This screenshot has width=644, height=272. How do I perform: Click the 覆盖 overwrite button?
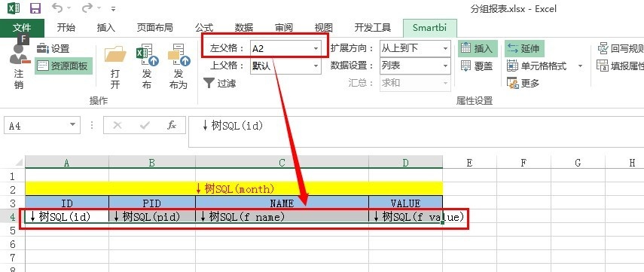[478, 66]
